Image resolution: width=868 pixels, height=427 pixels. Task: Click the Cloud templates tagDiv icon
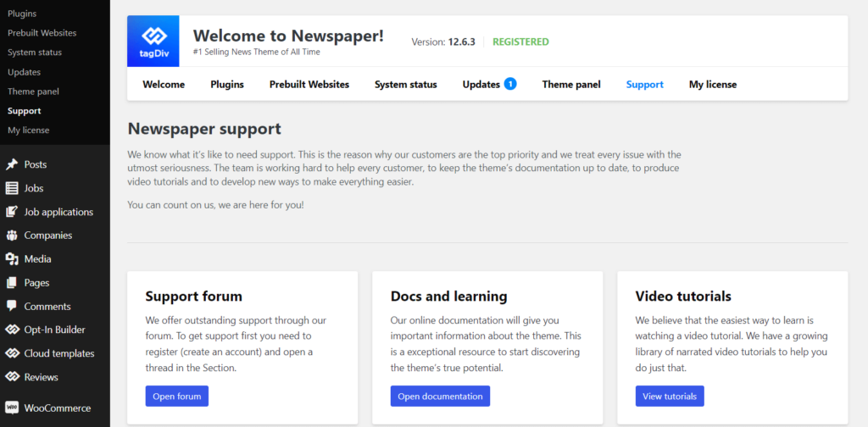tap(12, 353)
